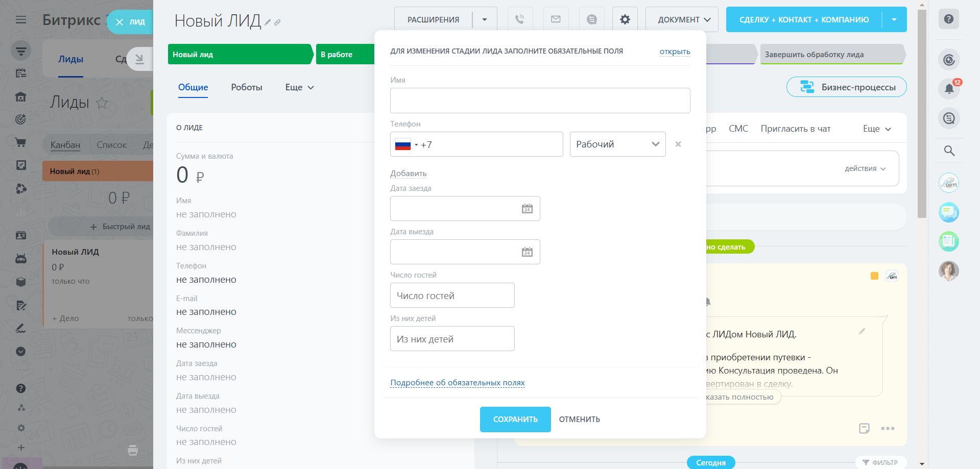This screenshot has width=980, height=469.
Task: Click the СОХРАНИТЬ button
Action: [x=515, y=419]
